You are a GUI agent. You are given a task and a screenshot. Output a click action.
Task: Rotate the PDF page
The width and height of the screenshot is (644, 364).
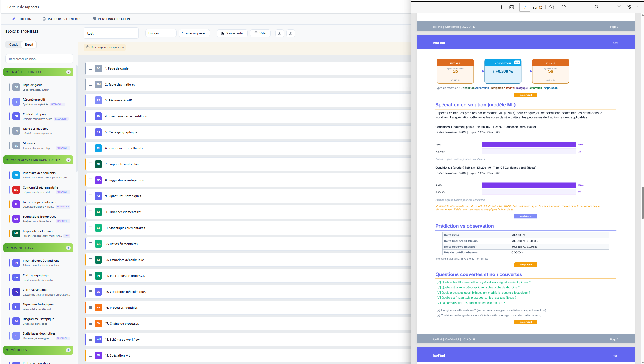[x=552, y=7]
